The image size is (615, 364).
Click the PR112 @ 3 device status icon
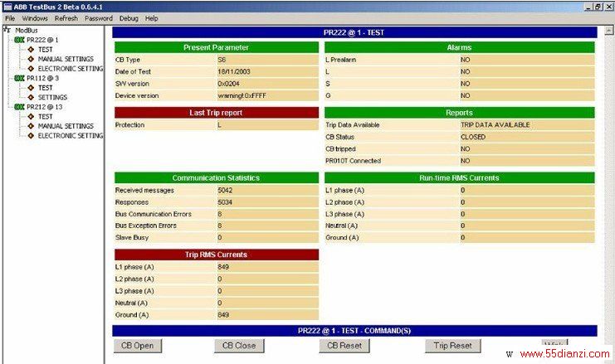(x=19, y=79)
